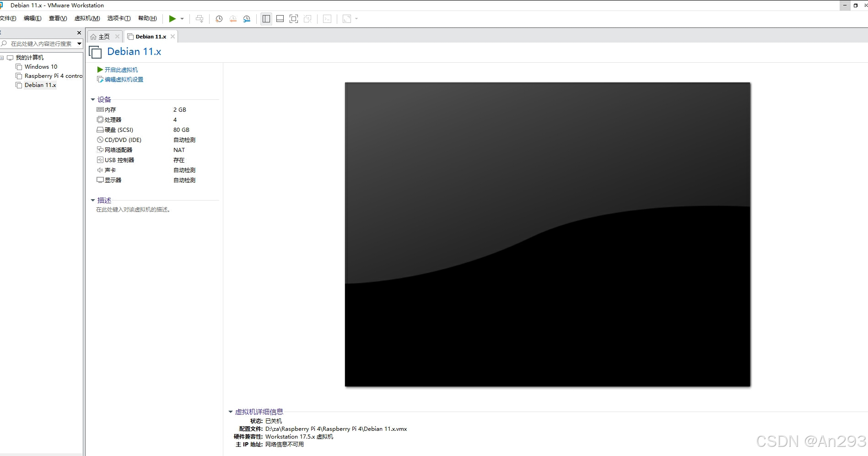Open the stretch display dropdown arrow

pyautogui.click(x=356, y=19)
